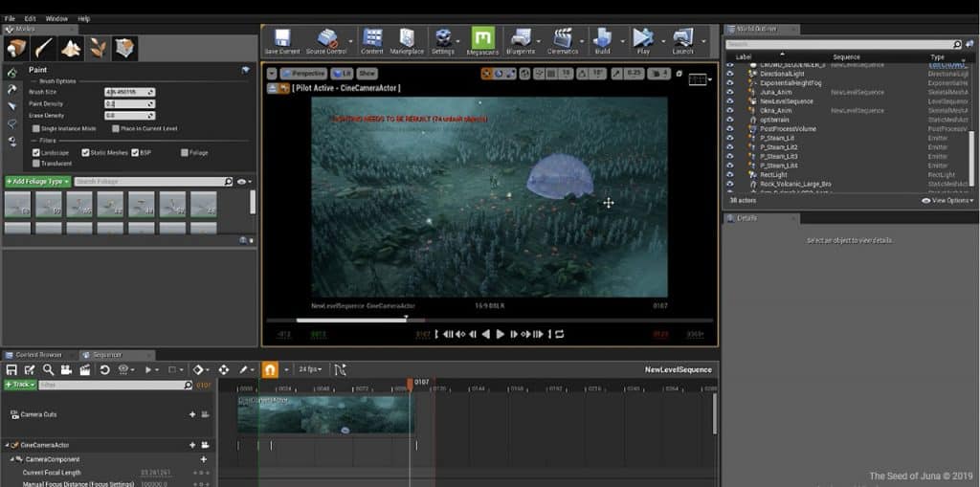The image size is (980, 487).
Task: Open the Edit menu
Action: click(x=30, y=19)
